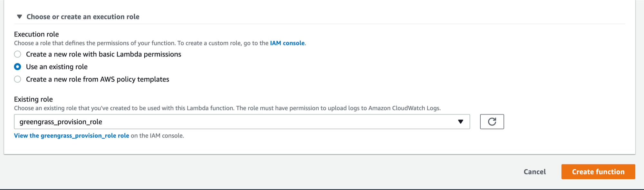This screenshot has height=190, width=644.
Task: View the greengrass_provision_role role link
Action: click(72, 136)
